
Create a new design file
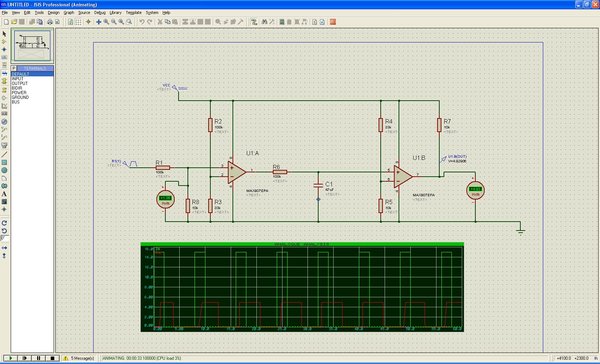point(7,22)
